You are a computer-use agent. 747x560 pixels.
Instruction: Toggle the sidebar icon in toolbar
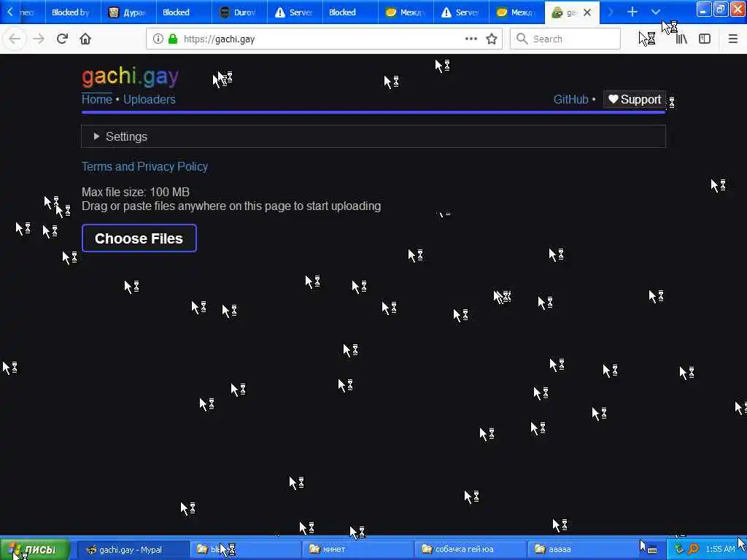pos(705,39)
